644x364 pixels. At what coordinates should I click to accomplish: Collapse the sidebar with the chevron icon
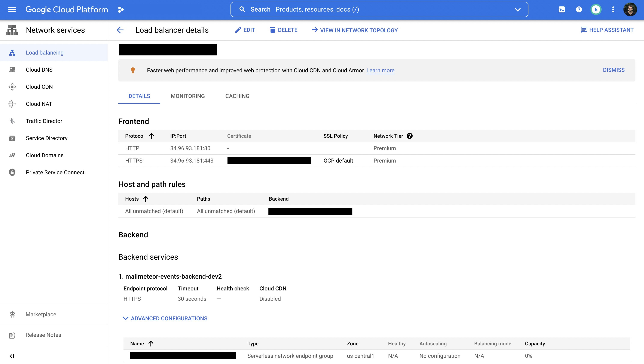12,356
